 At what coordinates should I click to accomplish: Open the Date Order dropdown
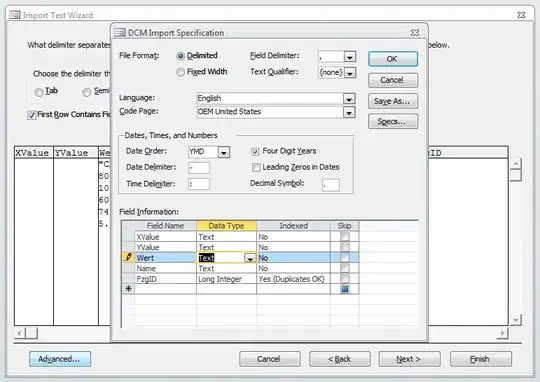click(224, 152)
